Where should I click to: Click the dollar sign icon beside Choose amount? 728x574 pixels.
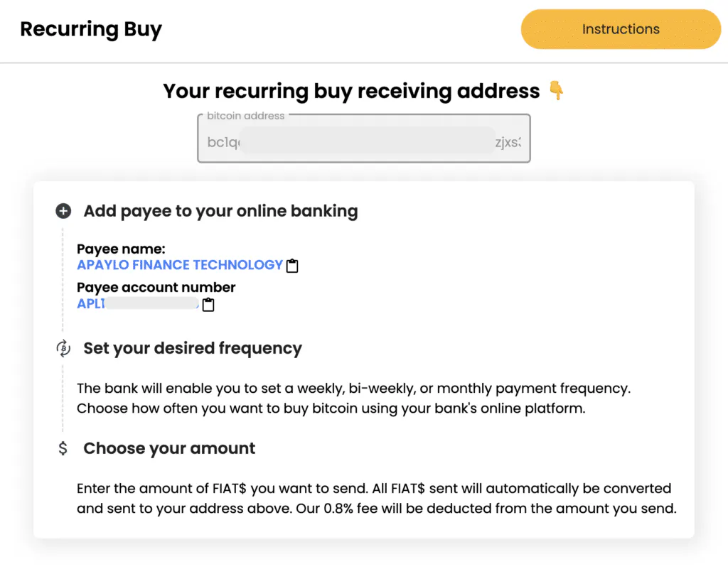point(63,448)
